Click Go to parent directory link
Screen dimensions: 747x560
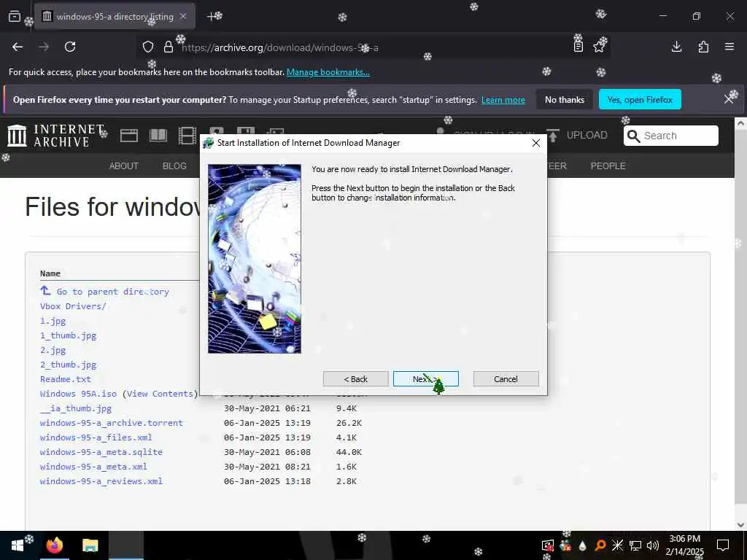tap(112, 292)
